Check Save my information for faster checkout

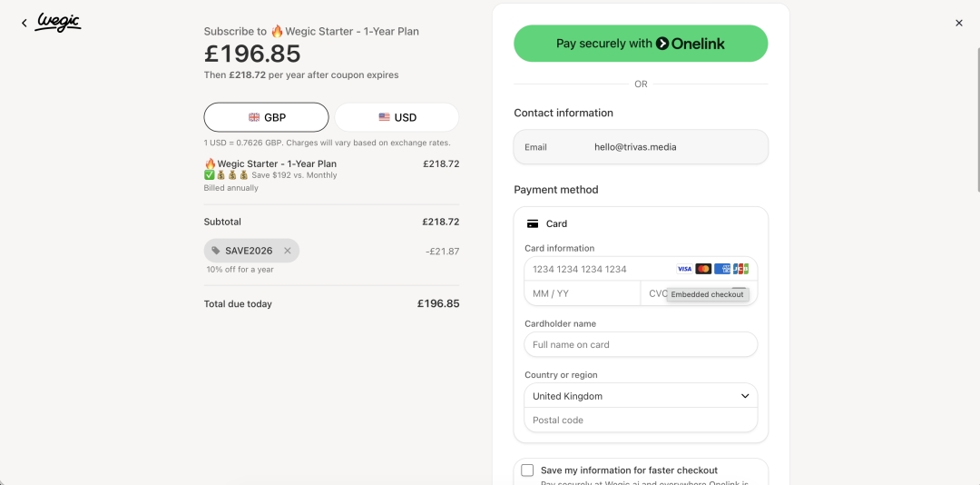coord(527,470)
